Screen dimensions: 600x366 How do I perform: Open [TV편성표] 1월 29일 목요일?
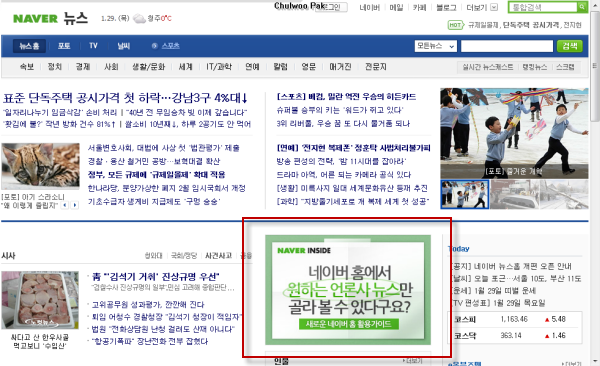(497, 303)
